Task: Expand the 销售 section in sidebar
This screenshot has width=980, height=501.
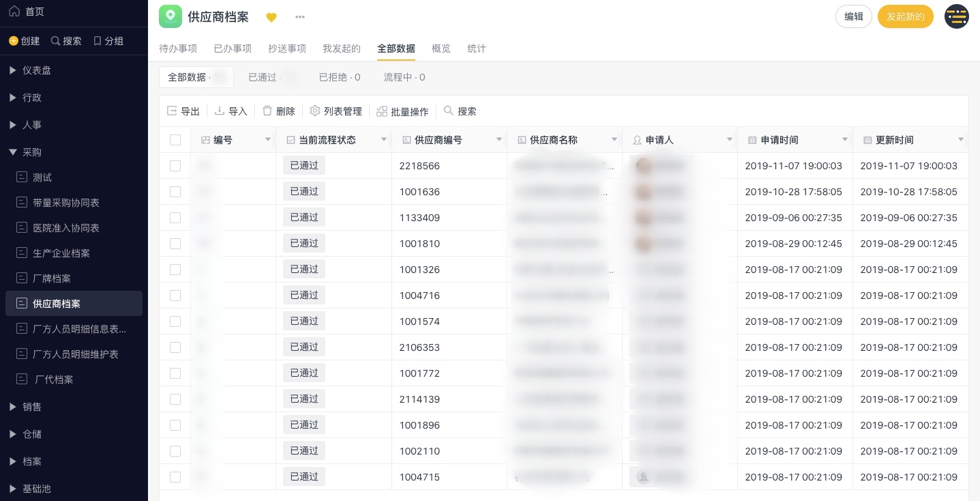Action: tap(13, 407)
